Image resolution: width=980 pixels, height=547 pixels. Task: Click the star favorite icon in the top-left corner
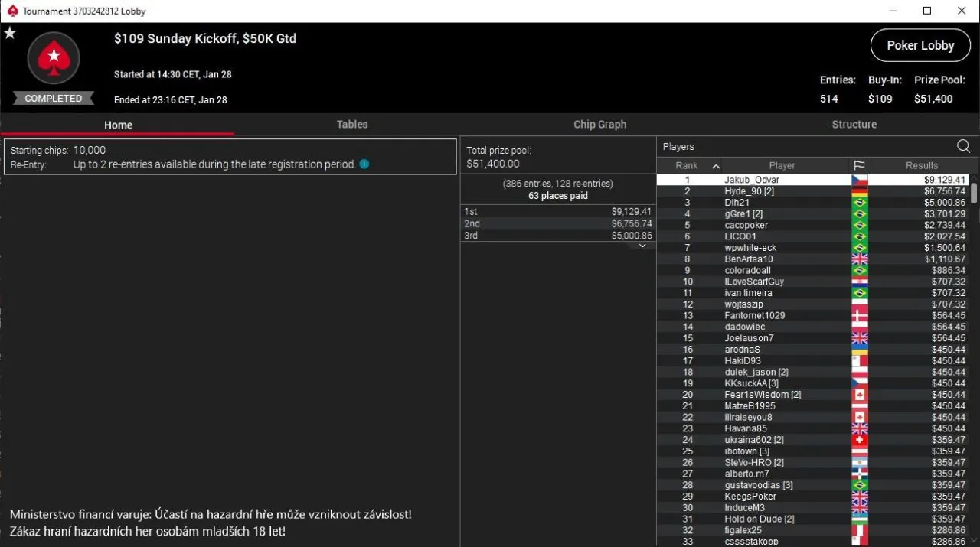(x=9, y=32)
